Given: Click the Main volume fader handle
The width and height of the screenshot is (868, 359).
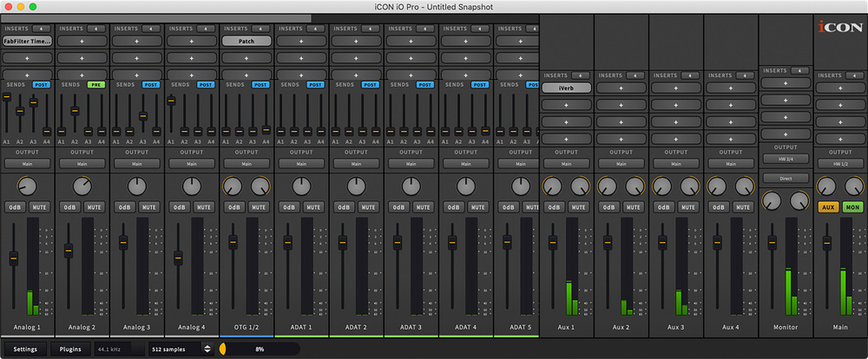Looking at the screenshot, I should coord(827,242).
